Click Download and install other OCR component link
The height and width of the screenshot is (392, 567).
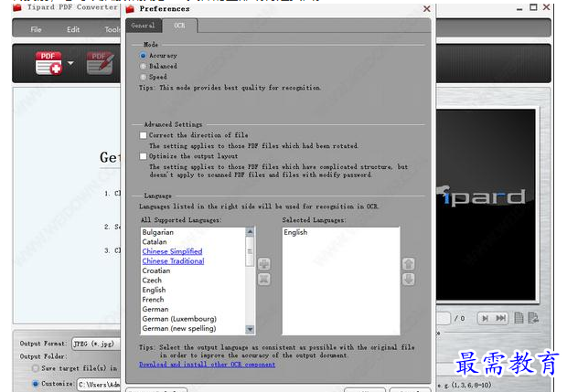tap(207, 365)
